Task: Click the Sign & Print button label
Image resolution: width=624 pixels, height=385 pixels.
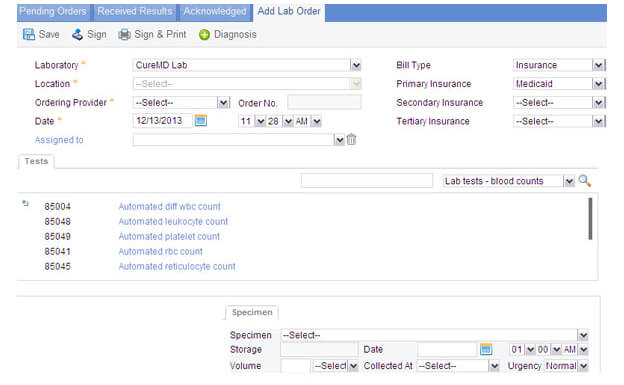Action: 160,35
